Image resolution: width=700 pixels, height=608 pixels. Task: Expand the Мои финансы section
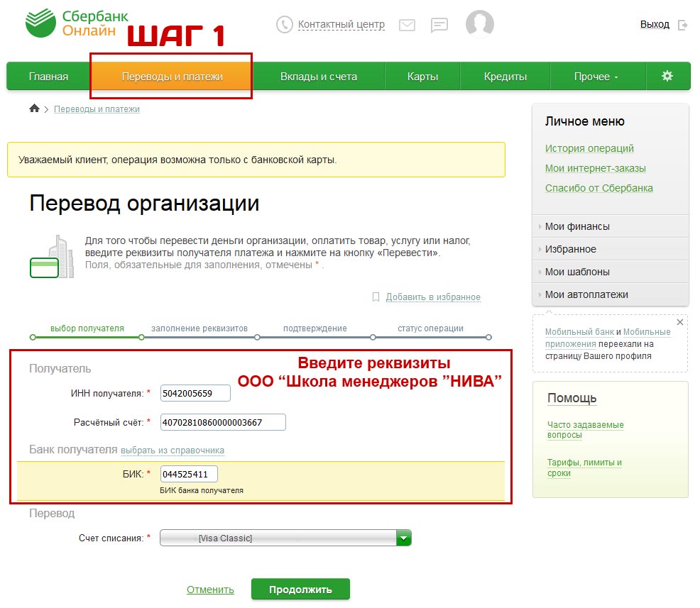coord(610,226)
